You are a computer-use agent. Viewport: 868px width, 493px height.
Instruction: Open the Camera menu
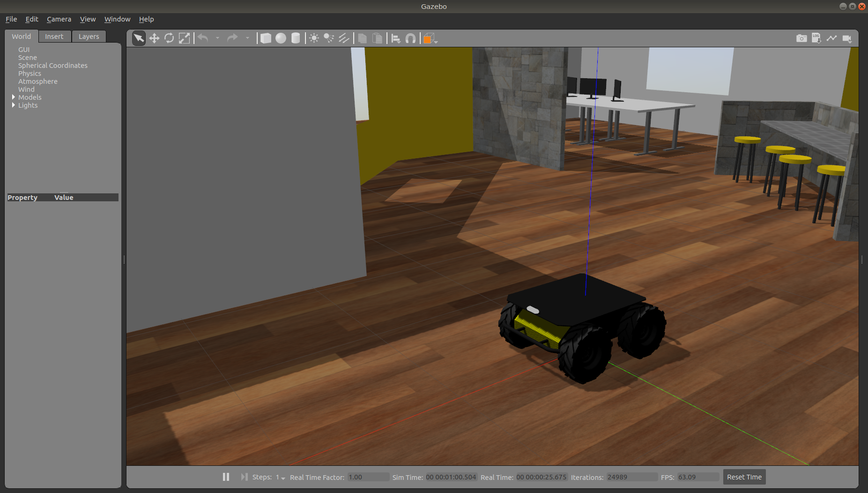point(59,19)
